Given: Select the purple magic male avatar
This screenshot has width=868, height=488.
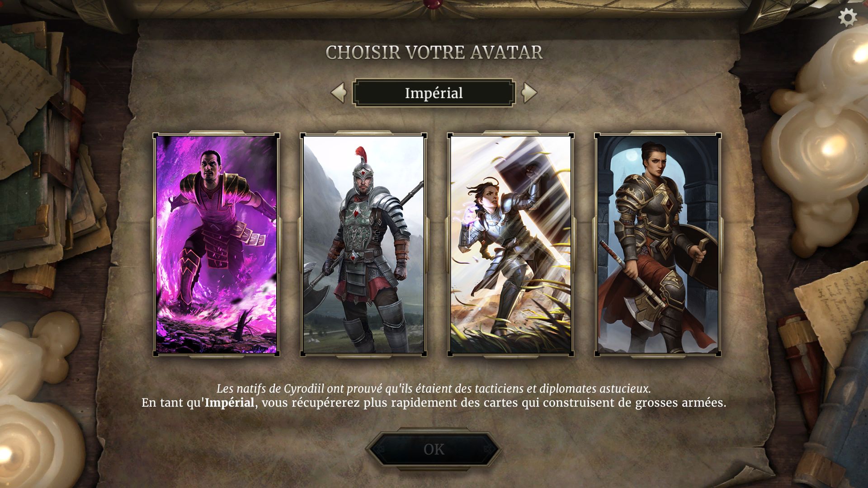Looking at the screenshot, I should (x=217, y=244).
